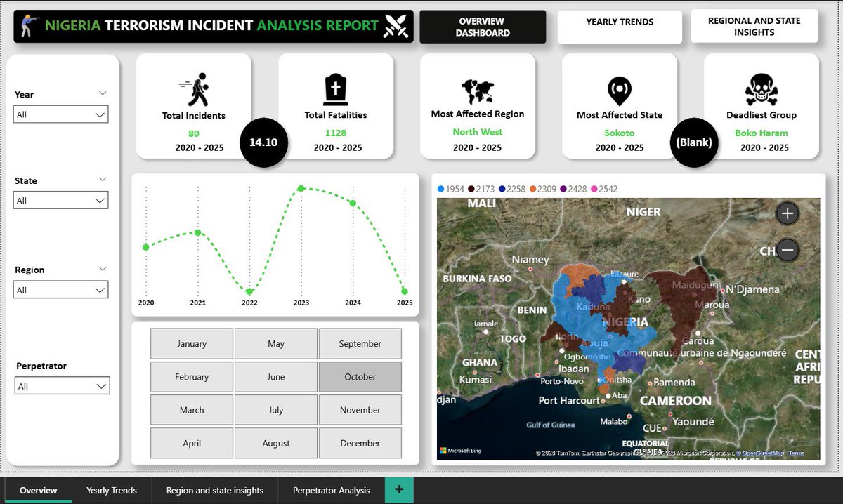
Task: Open the Perpetrator dropdown showing All
Action: click(x=62, y=386)
